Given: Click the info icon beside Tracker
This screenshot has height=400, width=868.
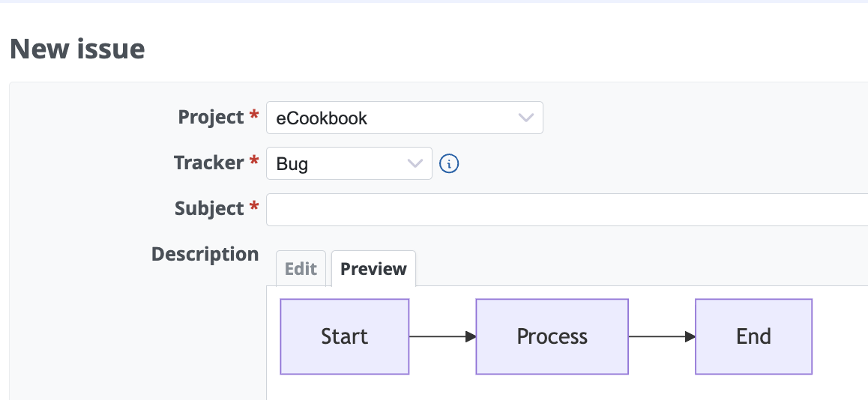Looking at the screenshot, I should [449, 164].
